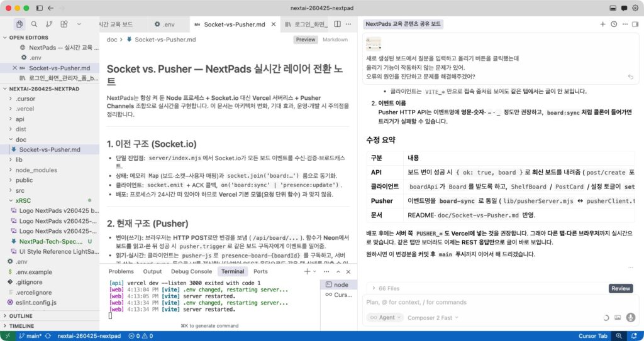Viewport: 644px width, 341px height.
Task: Open terminal launch profile dropdown arrow
Action: coord(314,272)
